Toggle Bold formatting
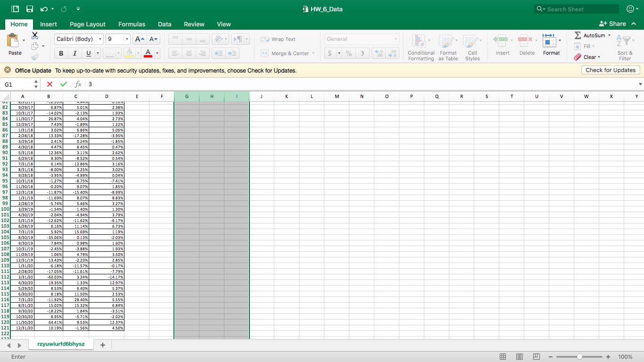The height and width of the screenshot is (362, 644). point(61,53)
